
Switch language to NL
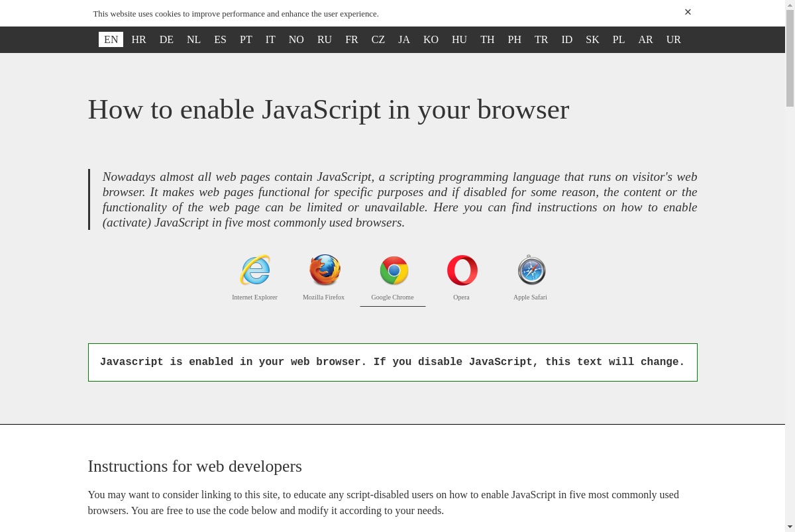[x=193, y=40]
